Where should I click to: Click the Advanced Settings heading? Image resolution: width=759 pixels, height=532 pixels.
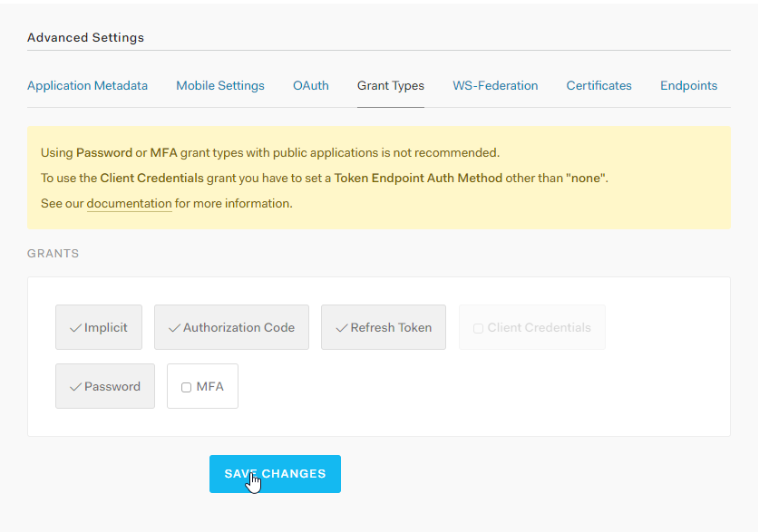click(85, 38)
